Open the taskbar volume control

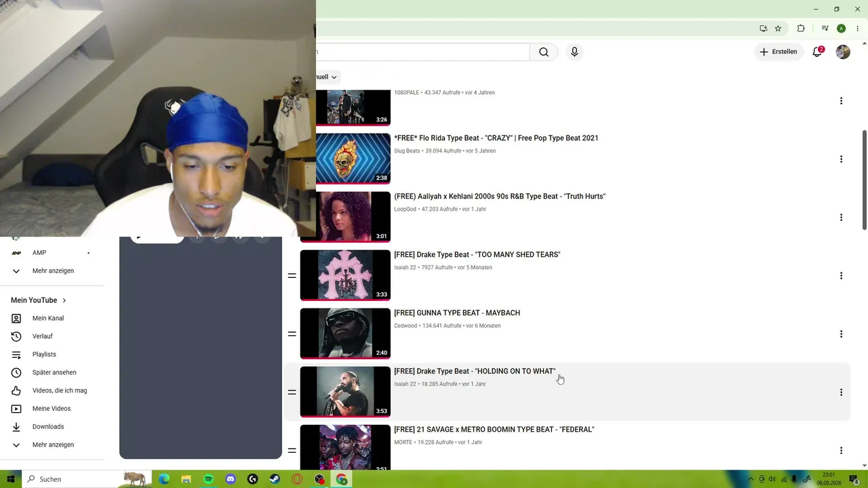pyautogui.click(x=772, y=479)
